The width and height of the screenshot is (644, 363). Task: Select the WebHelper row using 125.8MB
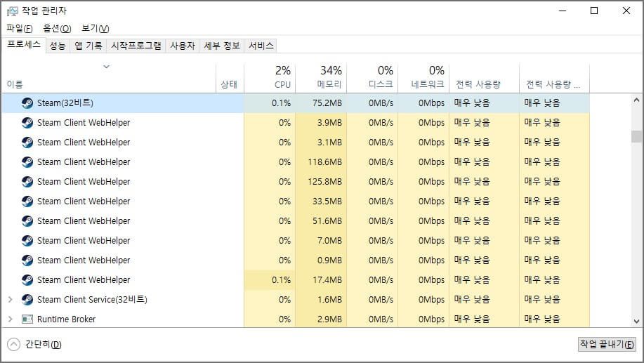296,182
